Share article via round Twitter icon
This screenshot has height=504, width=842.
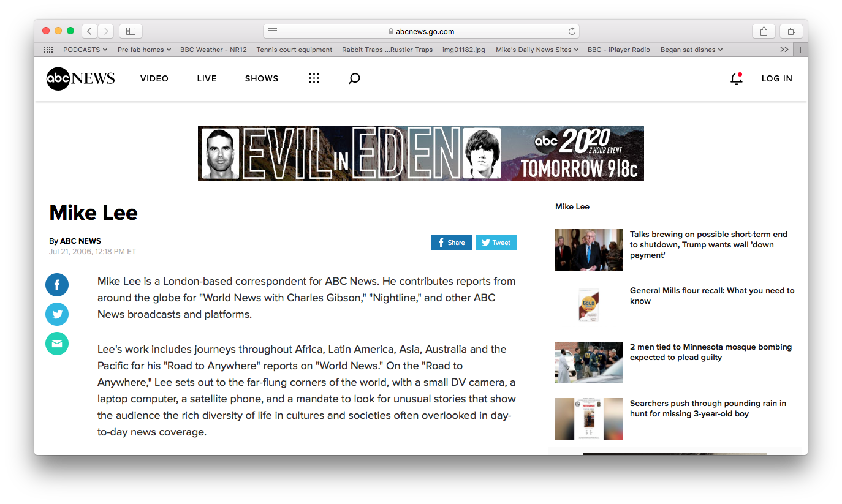point(57,314)
